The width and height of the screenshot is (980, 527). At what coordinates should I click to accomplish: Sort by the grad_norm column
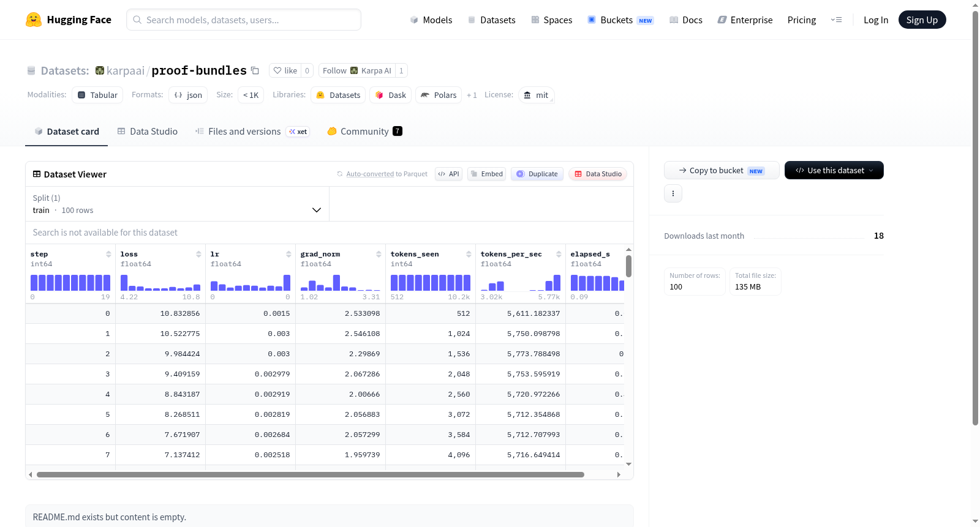(x=379, y=254)
